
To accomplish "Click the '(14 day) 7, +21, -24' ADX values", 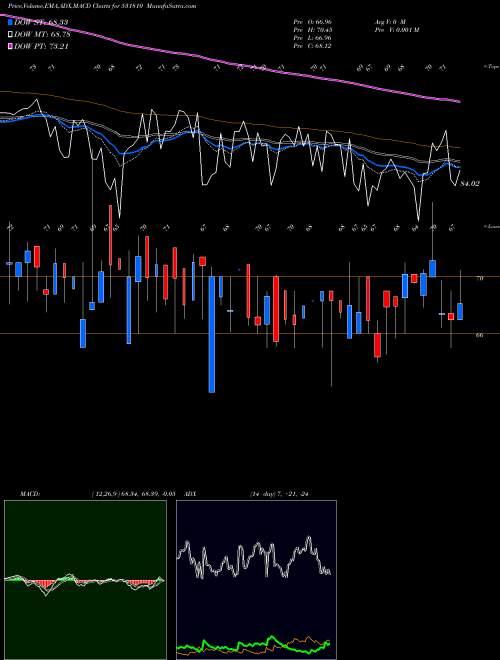I will tap(280, 493).
